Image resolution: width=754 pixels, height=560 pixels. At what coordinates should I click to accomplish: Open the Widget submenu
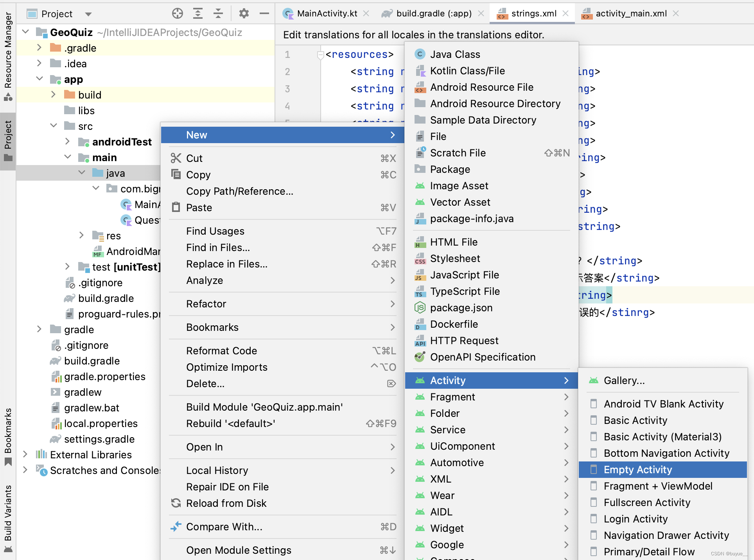[492, 528]
